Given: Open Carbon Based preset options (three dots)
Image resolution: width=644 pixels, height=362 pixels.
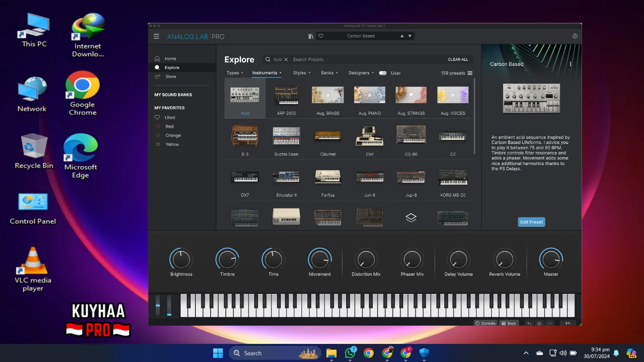Looking at the screenshot, I should (571, 64).
